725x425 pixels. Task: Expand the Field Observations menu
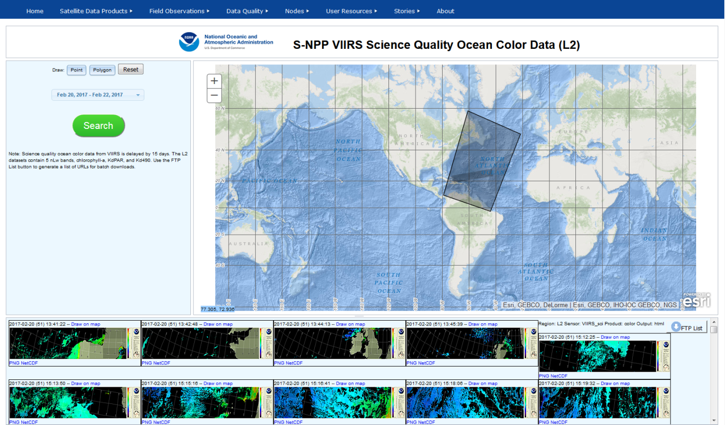[180, 11]
